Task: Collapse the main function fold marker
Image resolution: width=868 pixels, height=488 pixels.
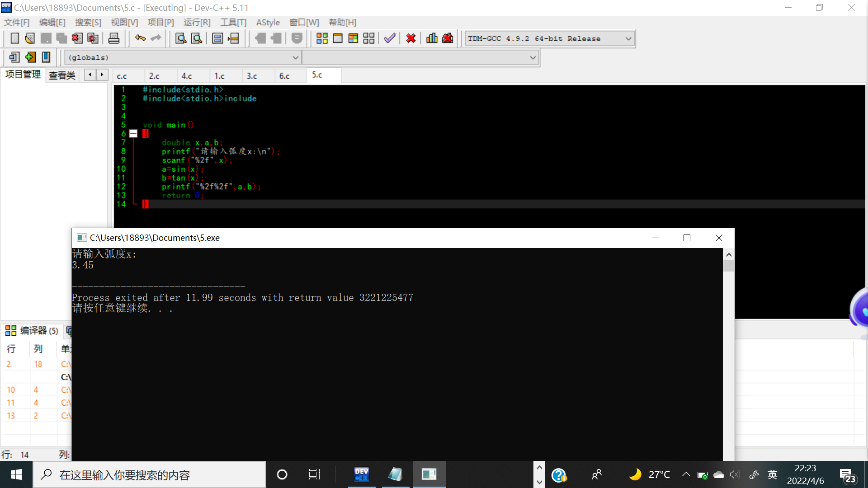Action: pyautogui.click(x=133, y=134)
